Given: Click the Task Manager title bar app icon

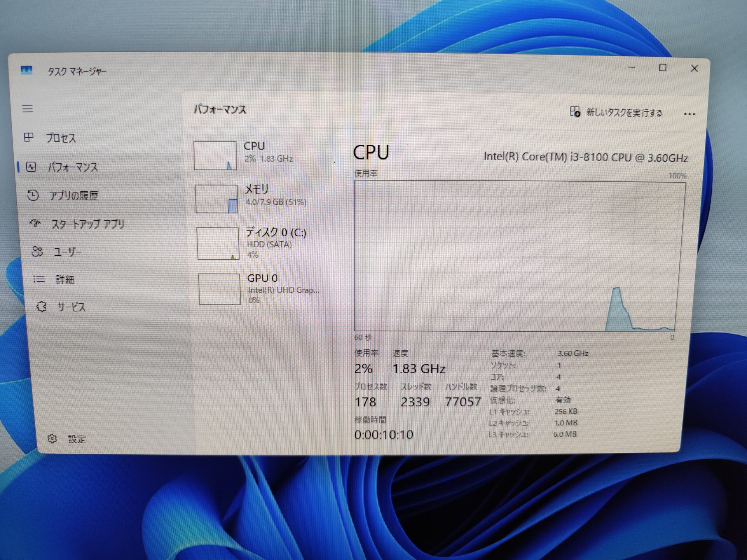Looking at the screenshot, I should (26, 70).
